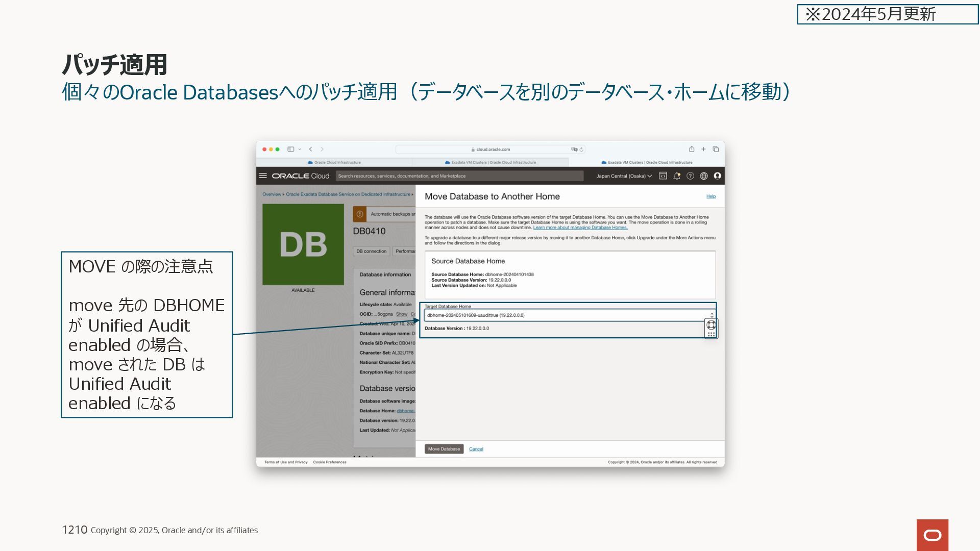980x551 pixels.
Task: Click the DB connection button
Action: tap(372, 251)
